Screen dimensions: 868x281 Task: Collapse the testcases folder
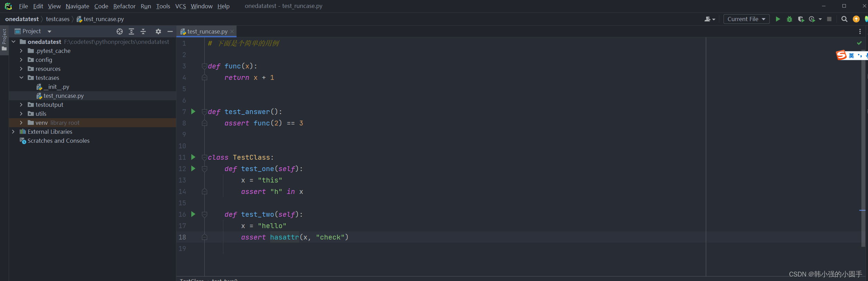[x=21, y=78]
